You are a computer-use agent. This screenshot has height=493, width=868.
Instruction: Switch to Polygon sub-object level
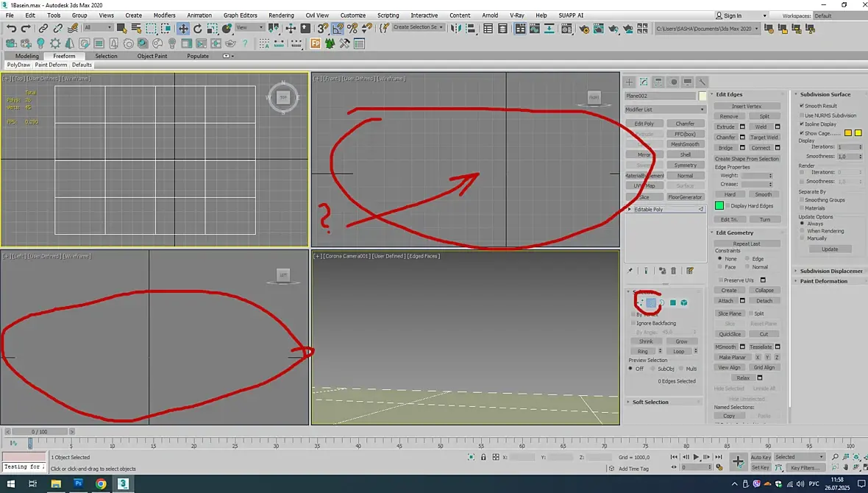tap(672, 303)
